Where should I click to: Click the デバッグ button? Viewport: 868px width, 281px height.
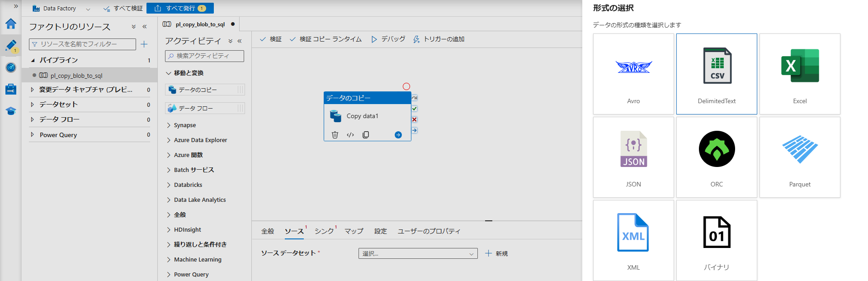388,39
